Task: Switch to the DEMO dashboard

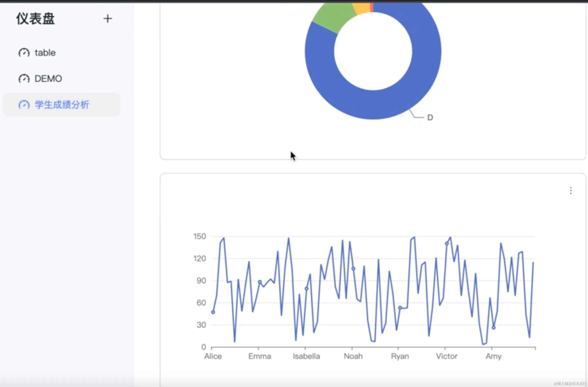Action: click(x=48, y=79)
